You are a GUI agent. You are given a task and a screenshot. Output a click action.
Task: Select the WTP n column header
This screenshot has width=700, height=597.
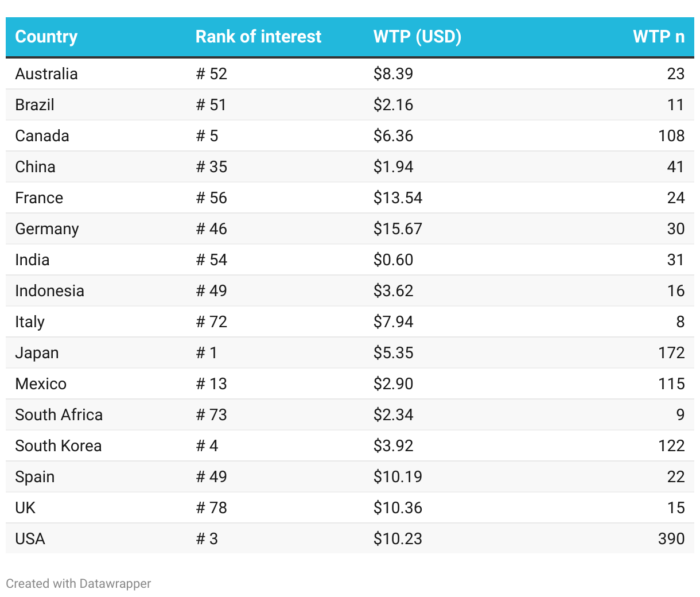[658, 37]
